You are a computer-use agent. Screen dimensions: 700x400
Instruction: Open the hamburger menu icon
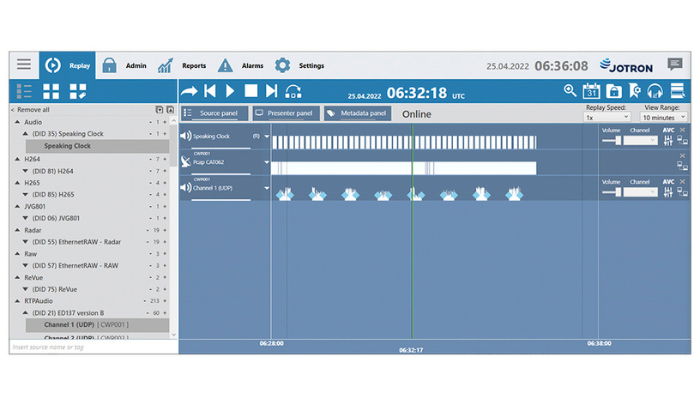(x=23, y=65)
